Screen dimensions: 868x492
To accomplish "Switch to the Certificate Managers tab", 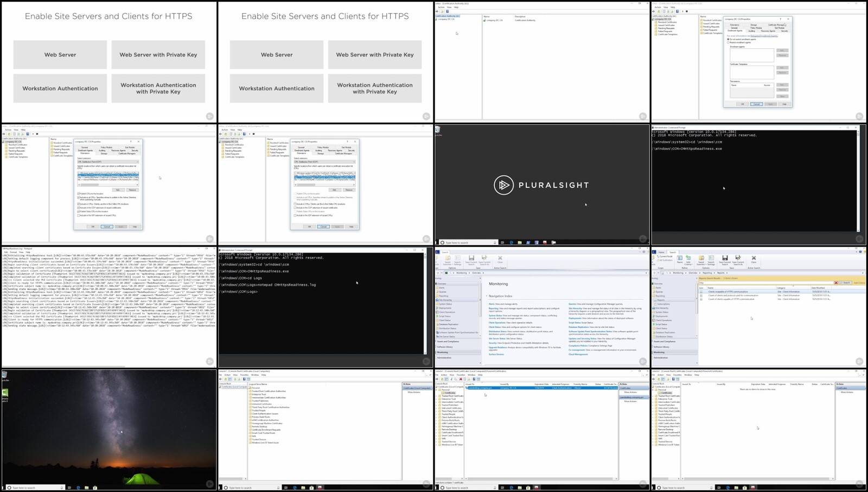I will click(x=776, y=24).
